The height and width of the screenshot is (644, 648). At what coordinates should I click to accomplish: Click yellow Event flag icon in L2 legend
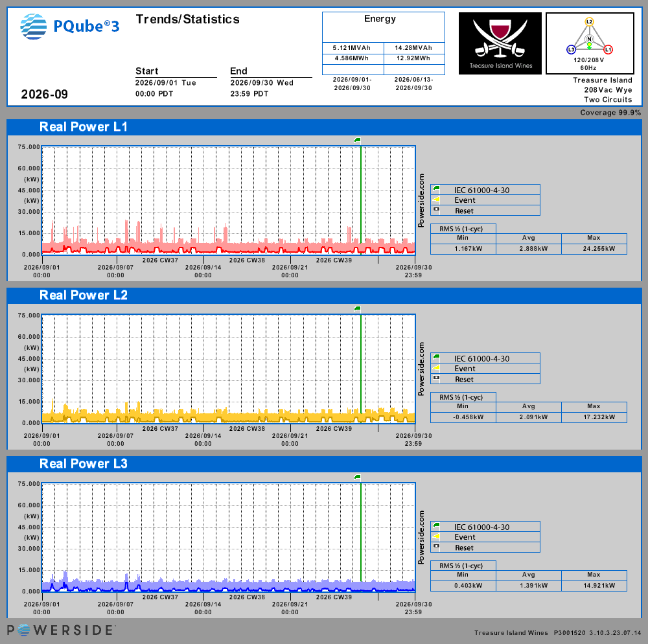436,368
